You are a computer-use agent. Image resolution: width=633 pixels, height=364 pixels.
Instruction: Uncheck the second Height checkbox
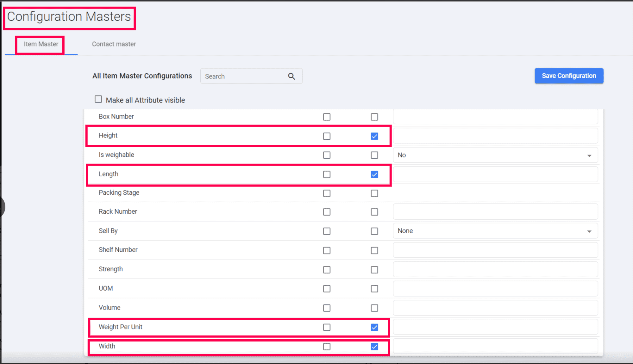[x=374, y=136]
